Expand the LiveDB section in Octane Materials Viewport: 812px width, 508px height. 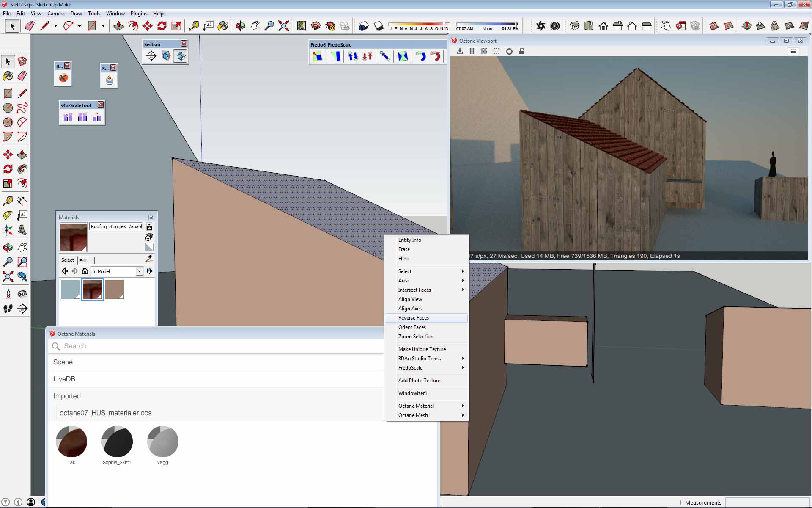click(64, 379)
